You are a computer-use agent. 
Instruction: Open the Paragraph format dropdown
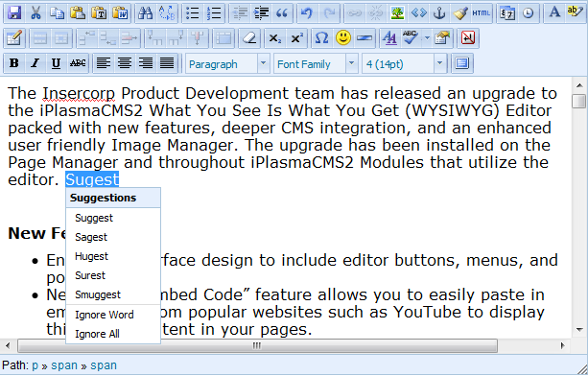[227, 64]
